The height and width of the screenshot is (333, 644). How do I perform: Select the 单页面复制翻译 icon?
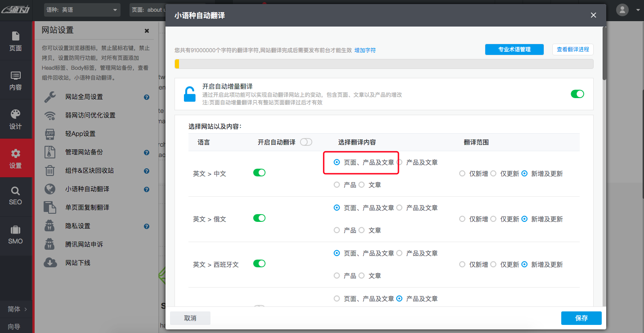click(x=49, y=207)
